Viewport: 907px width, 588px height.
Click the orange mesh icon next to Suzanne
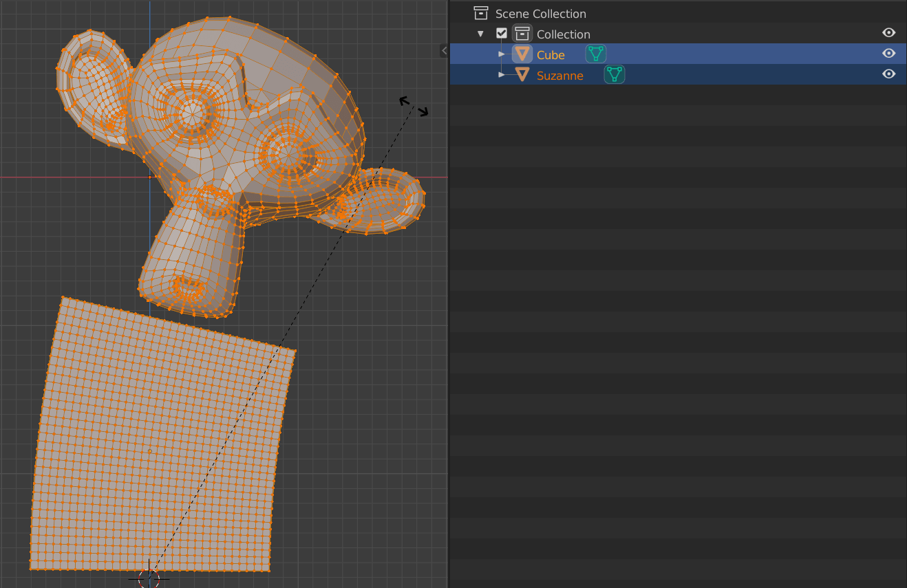click(522, 75)
